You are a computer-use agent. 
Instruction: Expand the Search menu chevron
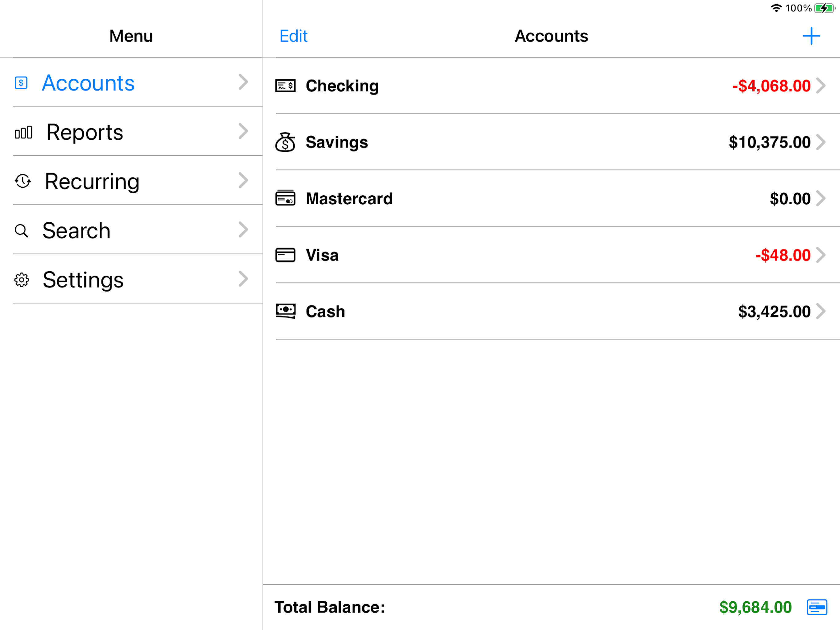pyautogui.click(x=244, y=229)
